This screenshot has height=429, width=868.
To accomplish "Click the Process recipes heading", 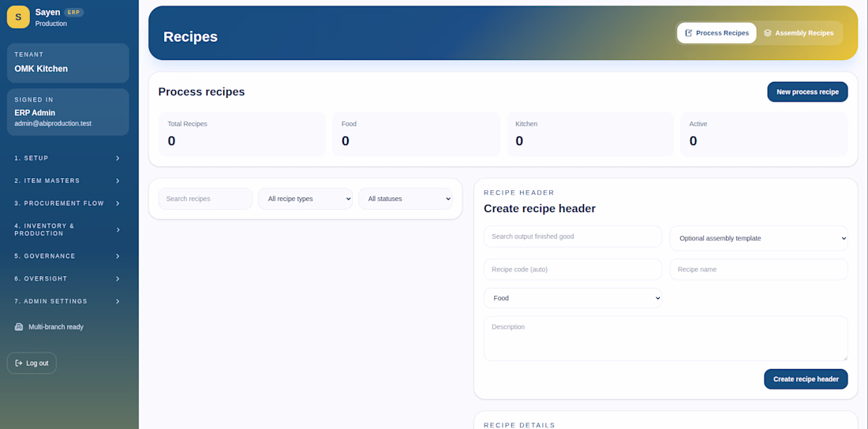I will tap(201, 92).
